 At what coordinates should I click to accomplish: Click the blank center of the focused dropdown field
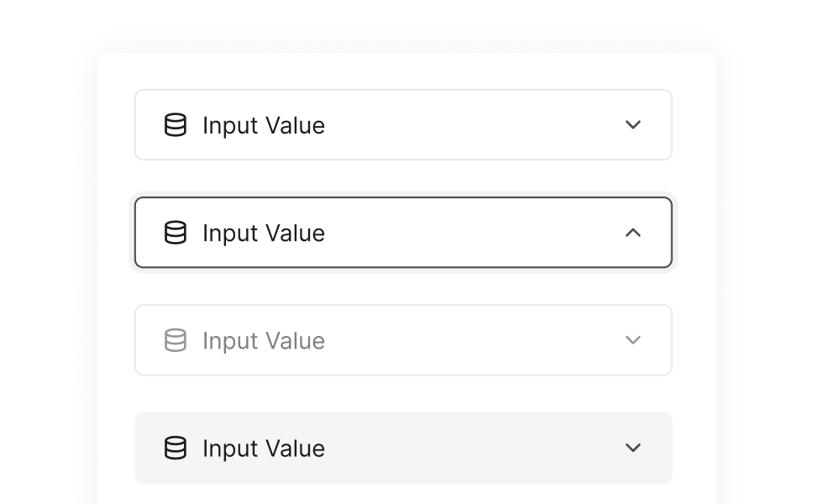470,233
